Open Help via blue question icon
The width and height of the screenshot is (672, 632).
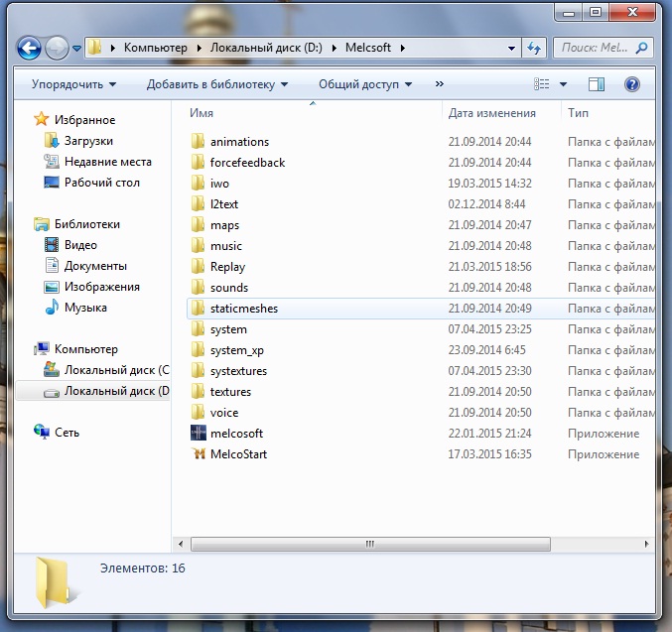pos(631,84)
